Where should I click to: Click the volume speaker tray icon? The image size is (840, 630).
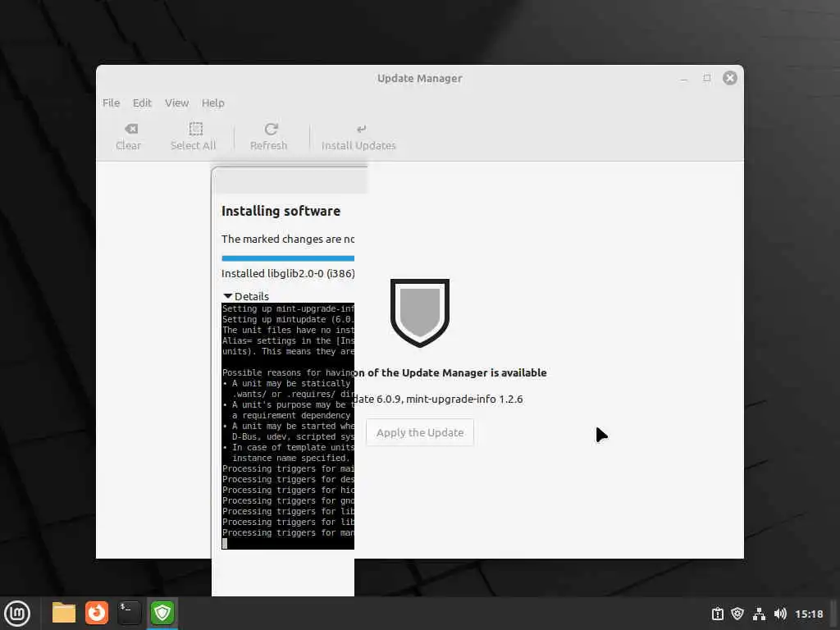tap(781, 614)
